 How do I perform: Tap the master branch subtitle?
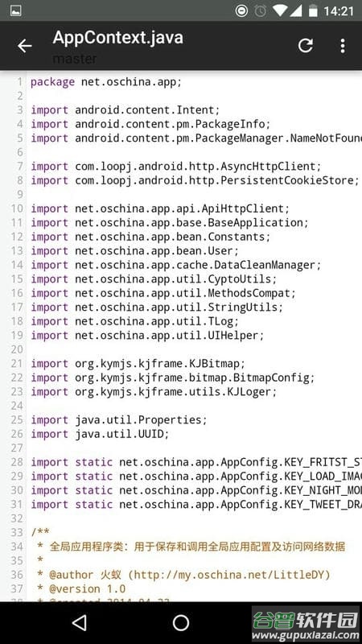point(74,59)
